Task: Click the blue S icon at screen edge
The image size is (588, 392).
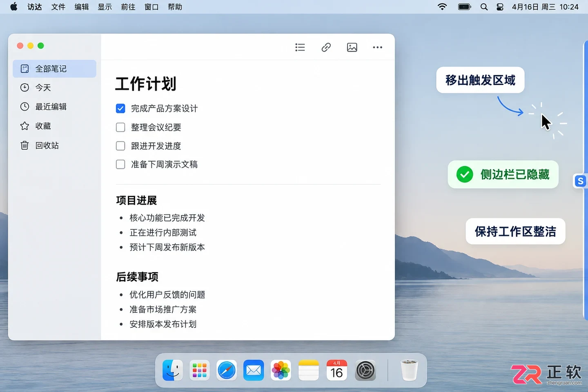Action: pyautogui.click(x=580, y=181)
